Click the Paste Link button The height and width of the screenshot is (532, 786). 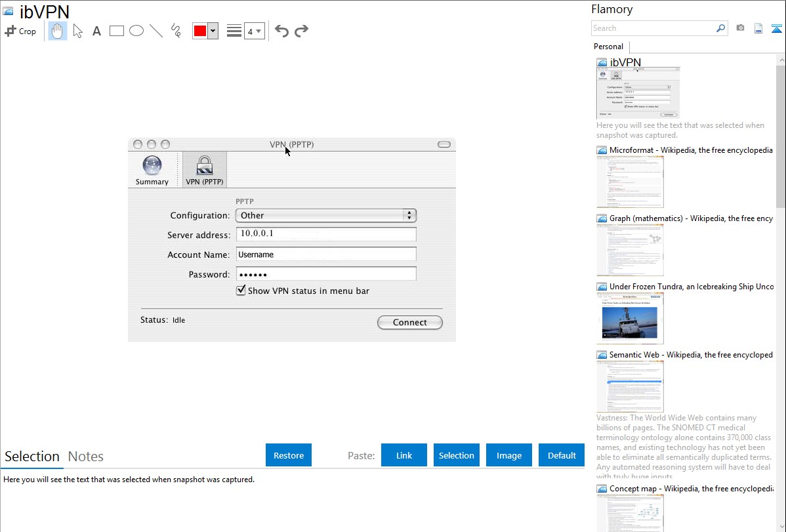[x=404, y=455]
